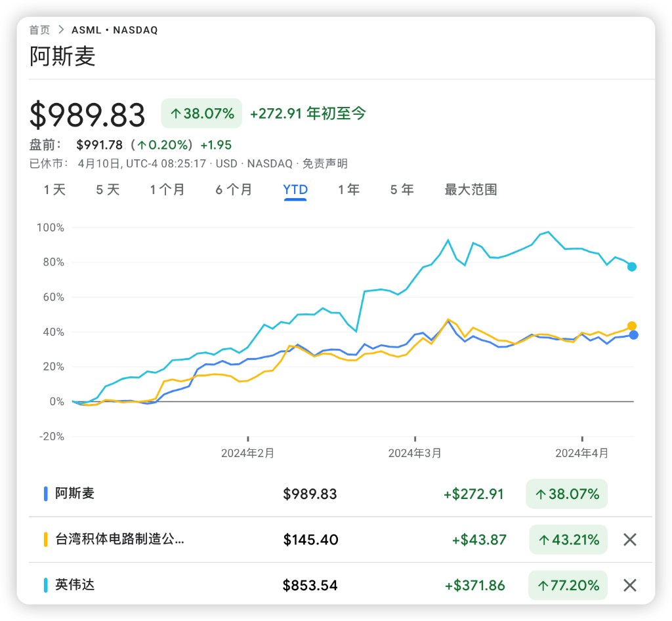
Task: Click the $145.40 price value
Action: (310, 540)
